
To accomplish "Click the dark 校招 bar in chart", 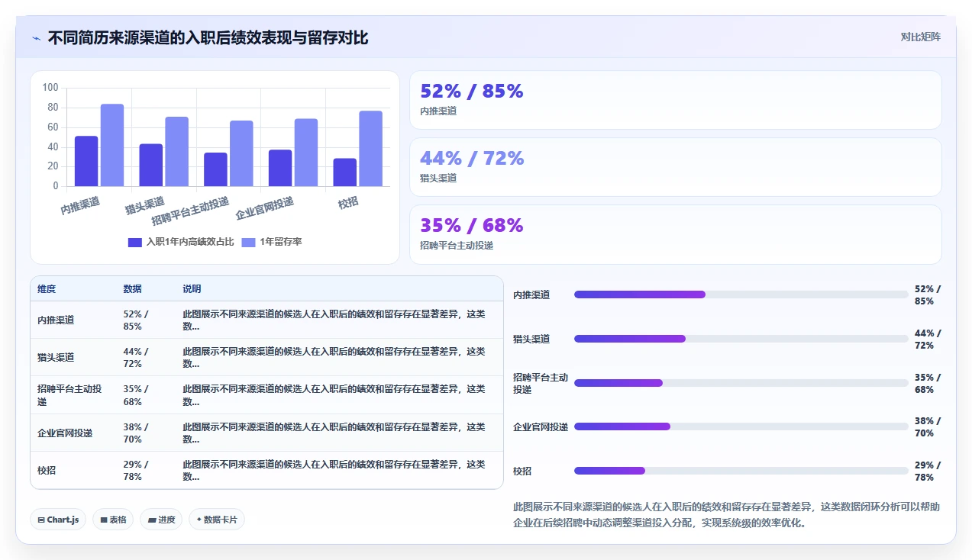I will click(x=345, y=172).
